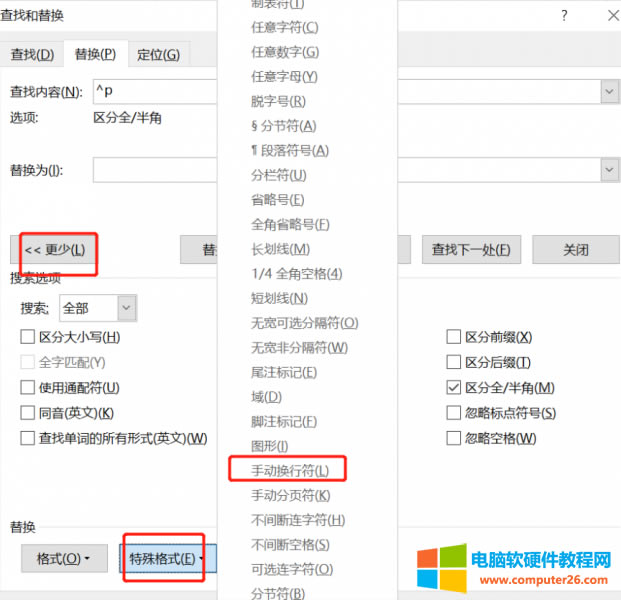
Task: Click the 关闭 button
Action: pos(575,249)
